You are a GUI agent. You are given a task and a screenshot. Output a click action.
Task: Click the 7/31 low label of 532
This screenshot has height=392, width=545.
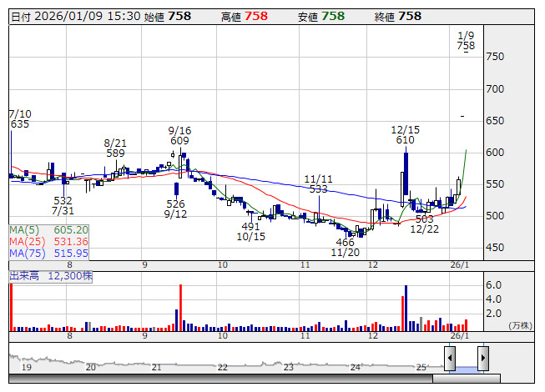(x=63, y=206)
